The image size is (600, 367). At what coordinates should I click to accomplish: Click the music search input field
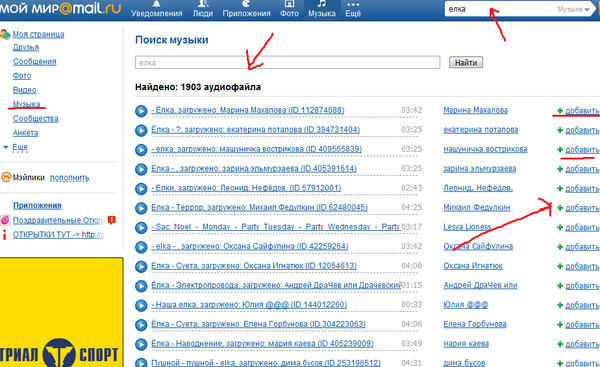[x=287, y=62]
